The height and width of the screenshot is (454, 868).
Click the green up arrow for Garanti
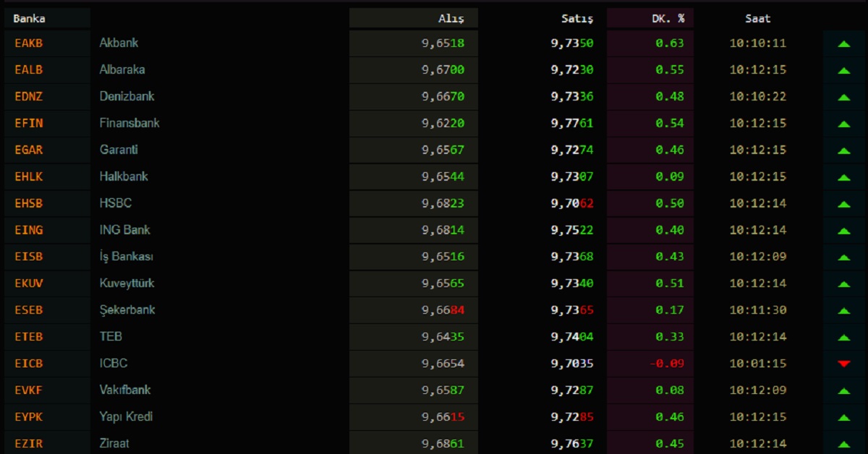click(843, 150)
